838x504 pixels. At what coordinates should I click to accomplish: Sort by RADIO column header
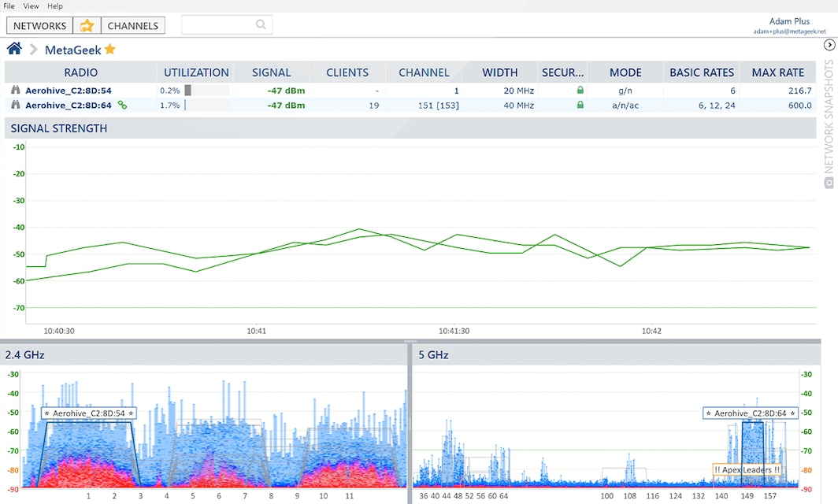tap(80, 72)
